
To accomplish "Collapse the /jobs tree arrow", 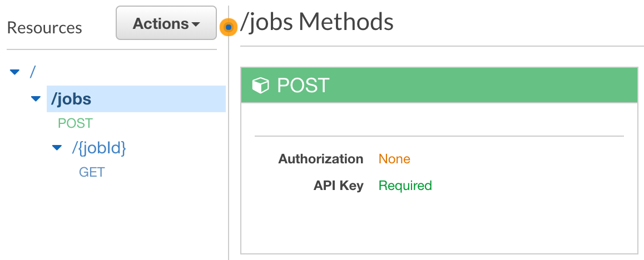I will 36,99.
